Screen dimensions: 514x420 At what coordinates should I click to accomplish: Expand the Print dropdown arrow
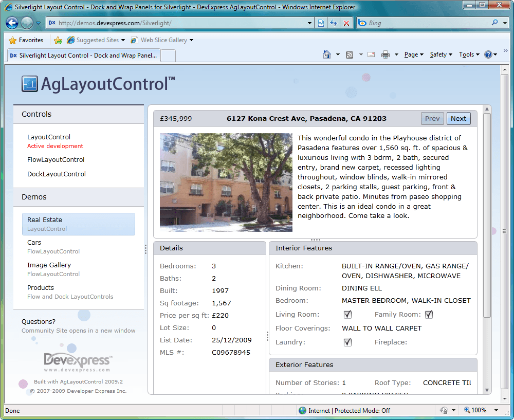pos(396,54)
